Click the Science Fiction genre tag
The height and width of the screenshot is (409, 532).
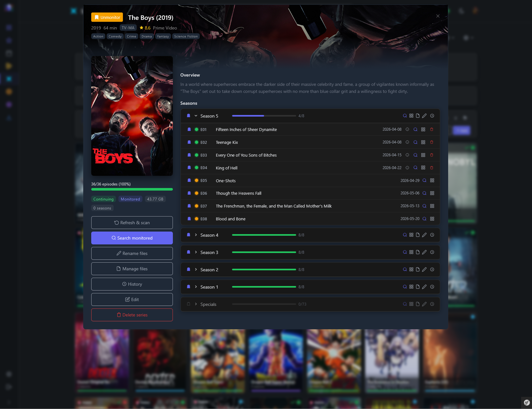(186, 36)
